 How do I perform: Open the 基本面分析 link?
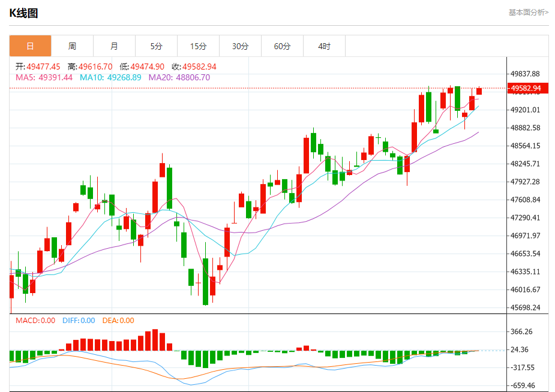pyautogui.click(x=528, y=12)
